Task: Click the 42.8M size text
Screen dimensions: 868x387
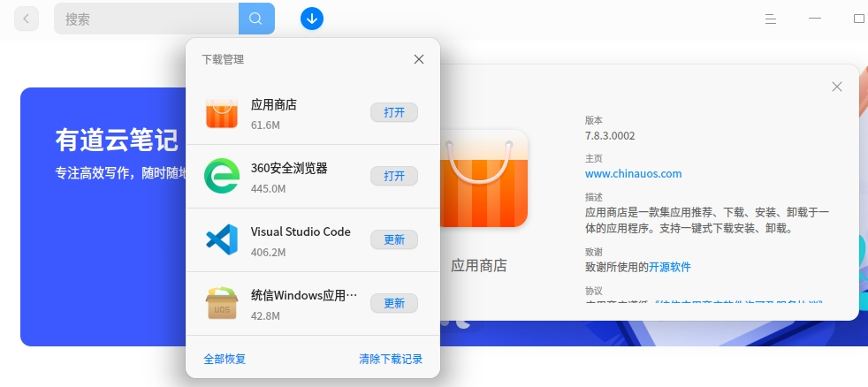Action: pos(265,316)
